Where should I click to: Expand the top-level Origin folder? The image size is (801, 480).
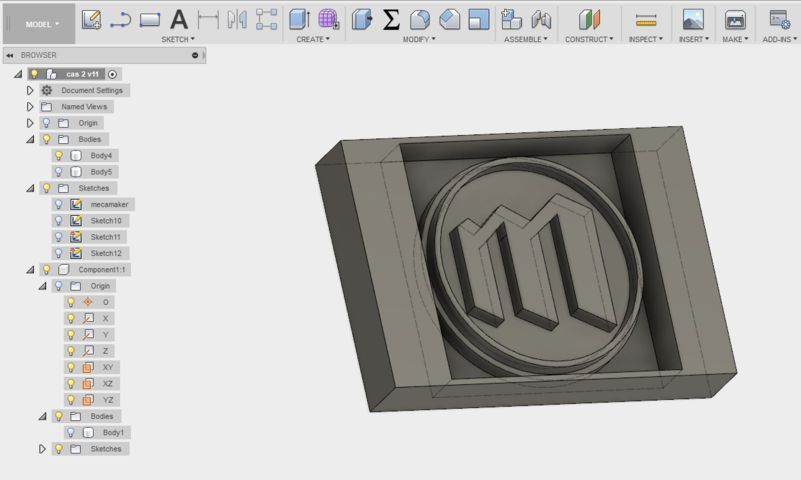(30, 123)
